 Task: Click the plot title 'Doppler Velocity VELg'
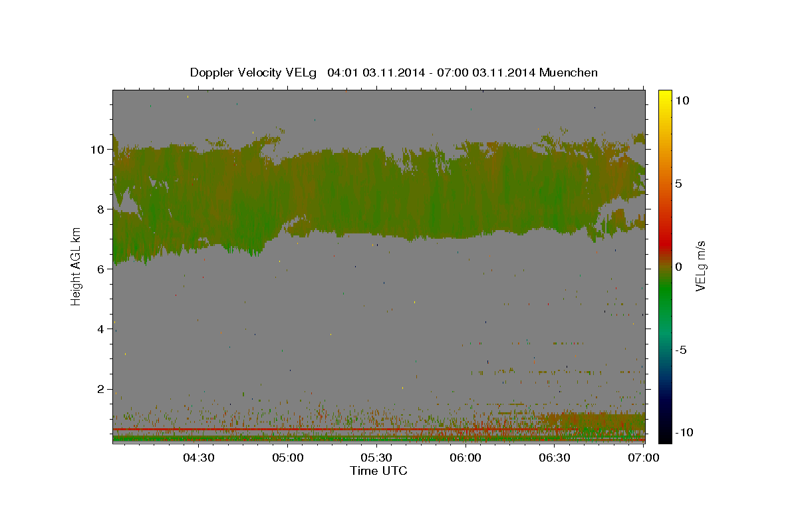click(255, 72)
